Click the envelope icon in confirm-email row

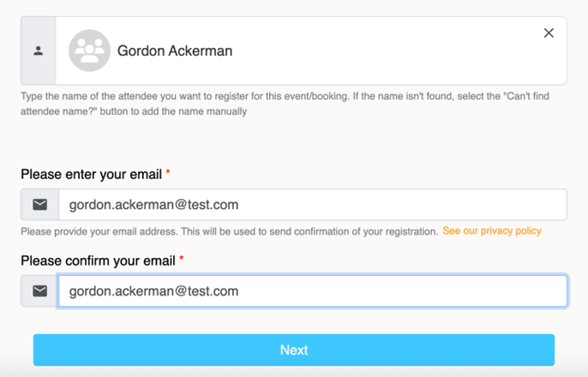click(39, 291)
